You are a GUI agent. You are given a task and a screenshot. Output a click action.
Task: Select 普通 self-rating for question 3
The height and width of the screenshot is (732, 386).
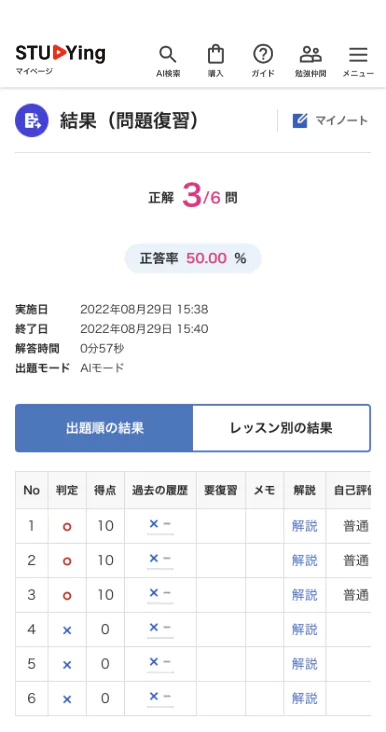point(356,595)
